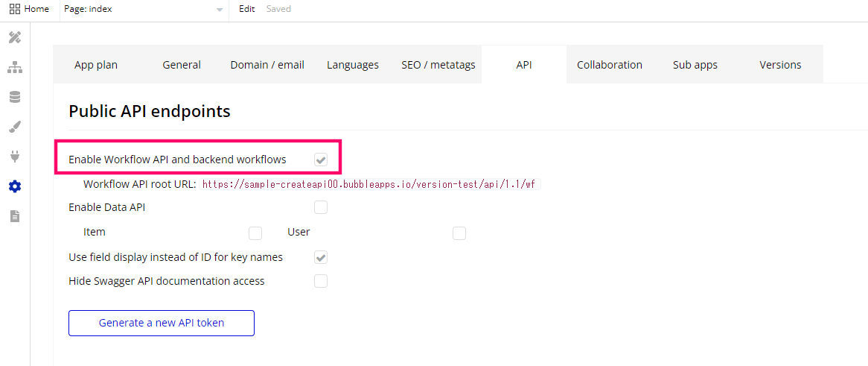Switch to the Domain / email tab
The width and height of the screenshot is (868, 366).
pos(267,65)
